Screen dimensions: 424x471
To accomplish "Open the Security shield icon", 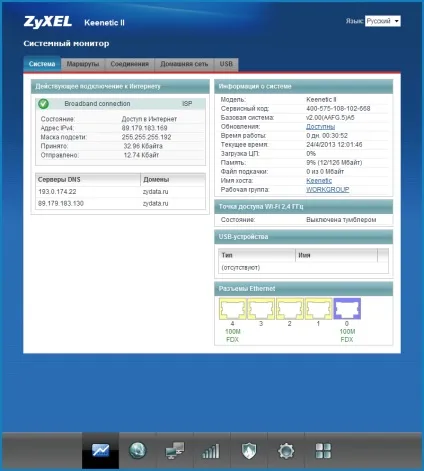I will pos(249,451).
